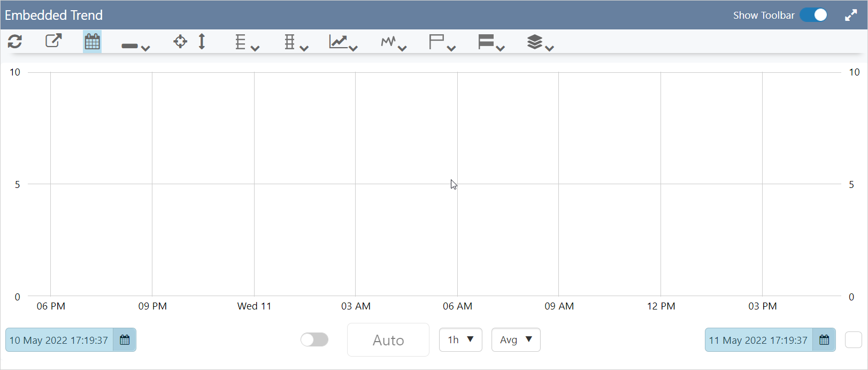The width and height of the screenshot is (868, 370).
Task: Click the crosshair target icon
Action: coord(180,41)
